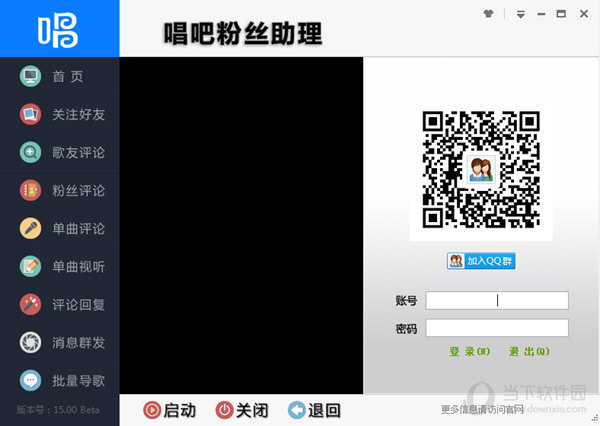Image resolution: width=600 pixels, height=426 pixels.
Task: Close the window
Action: tap(584, 14)
